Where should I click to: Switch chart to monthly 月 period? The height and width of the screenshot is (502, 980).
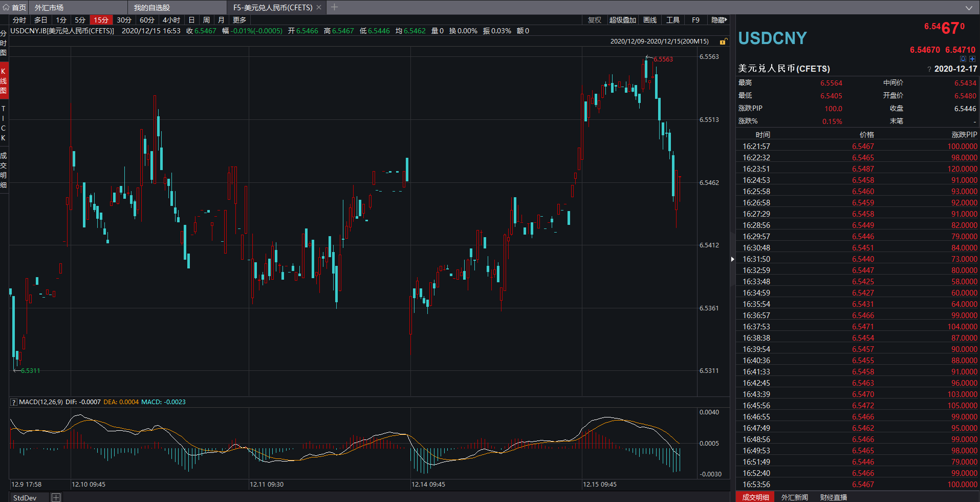tap(221, 20)
